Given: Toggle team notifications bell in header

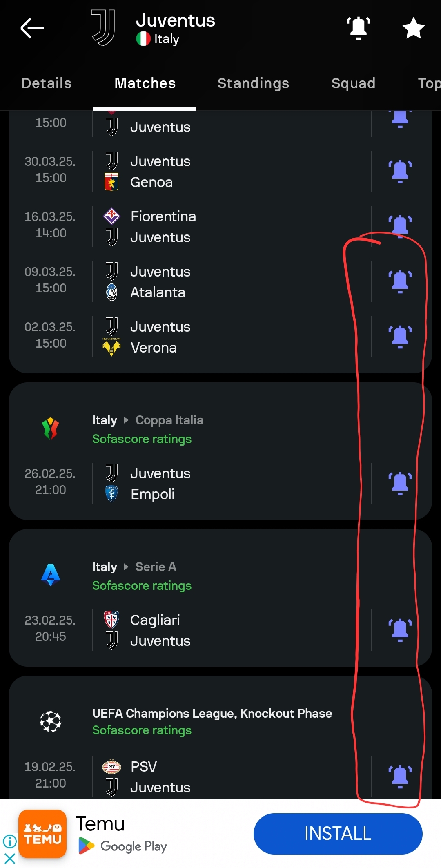Looking at the screenshot, I should tap(359, 28).
